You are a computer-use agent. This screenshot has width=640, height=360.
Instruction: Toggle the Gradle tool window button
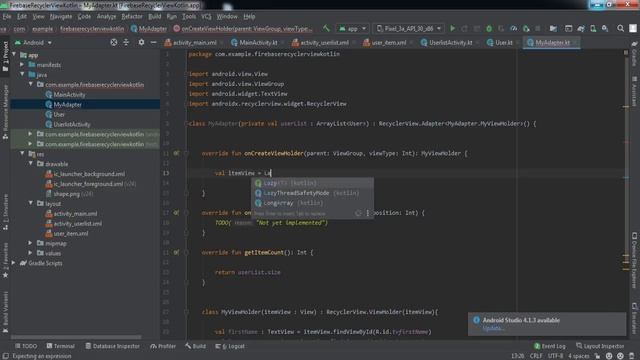(x=634, y=54)
